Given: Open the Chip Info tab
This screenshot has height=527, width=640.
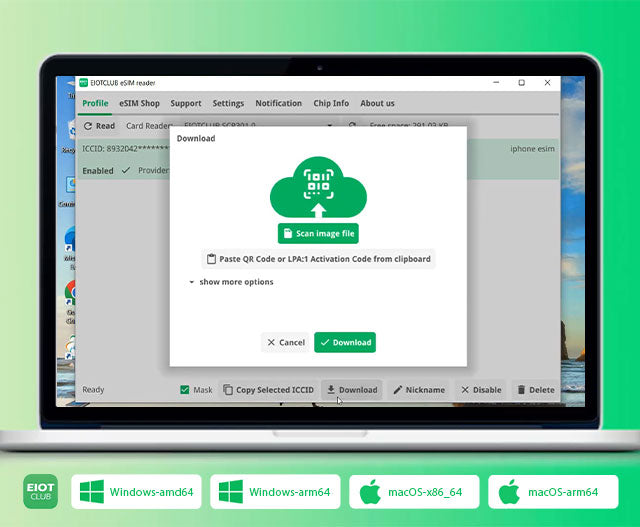Looking at the screenshot, I should (x=331, y=103).
